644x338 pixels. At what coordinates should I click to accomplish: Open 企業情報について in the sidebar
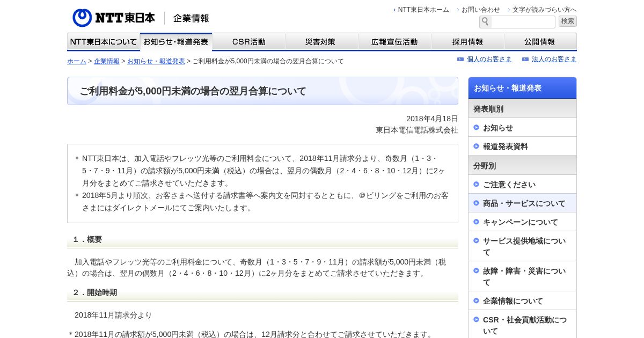pyautogui.click(x=522, y=300)
